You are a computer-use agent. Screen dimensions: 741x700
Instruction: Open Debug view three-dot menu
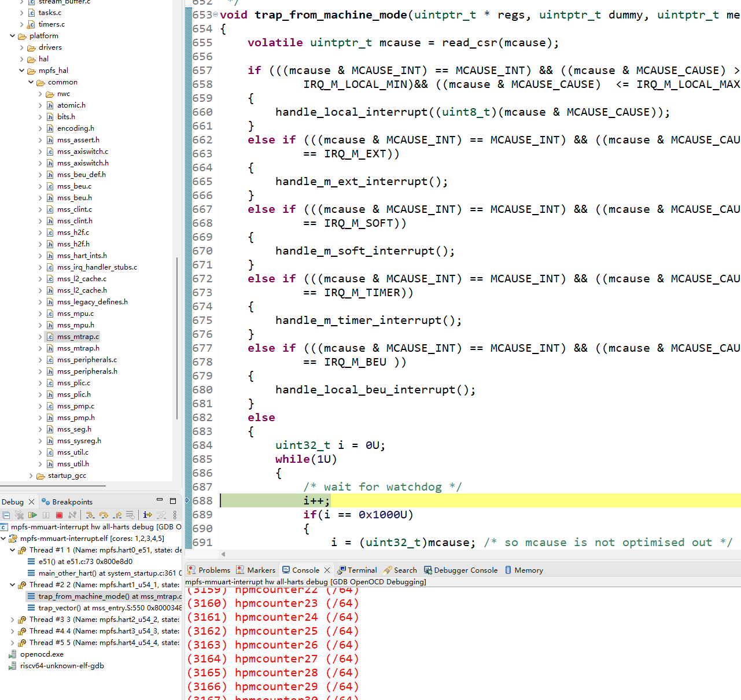point(175,515)
